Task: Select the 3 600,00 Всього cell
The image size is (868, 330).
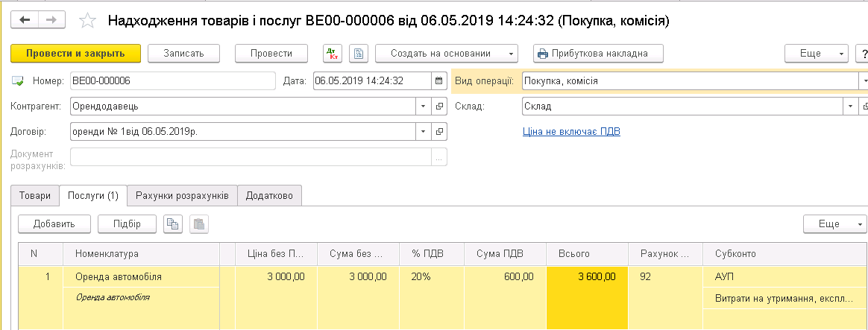Action: tap(588, 298)
